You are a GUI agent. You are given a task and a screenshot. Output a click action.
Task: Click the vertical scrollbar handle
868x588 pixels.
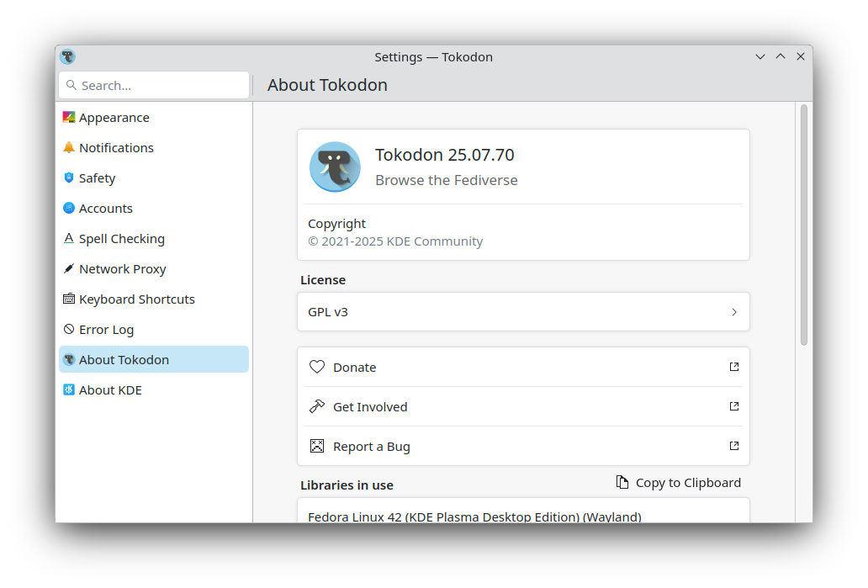tap(804, 225)
